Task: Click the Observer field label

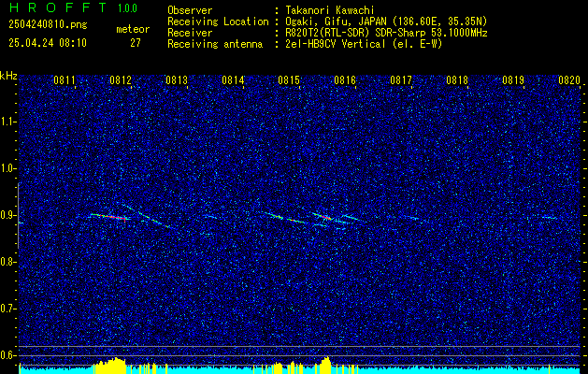Action: [190, 10]
